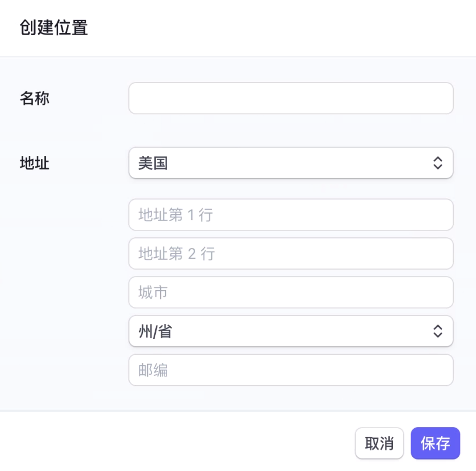Select the 美国 text in country combo box

point(153,163)
